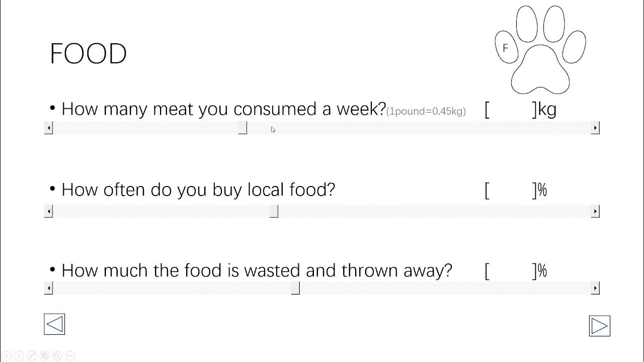Decrease local food percentage with left arrow
This screenshot has height=362, width=644.
pos(49,212)
